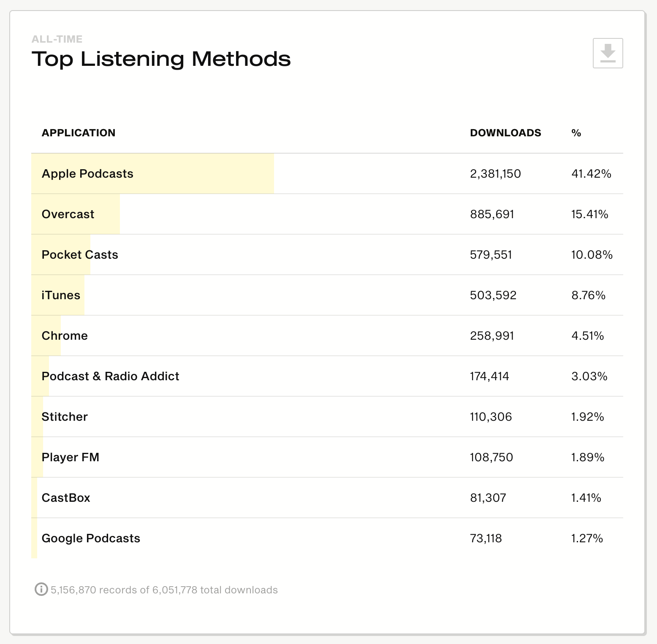Click the Pocket Casts entry
The image size is (657, 644).
click(80, 255)
